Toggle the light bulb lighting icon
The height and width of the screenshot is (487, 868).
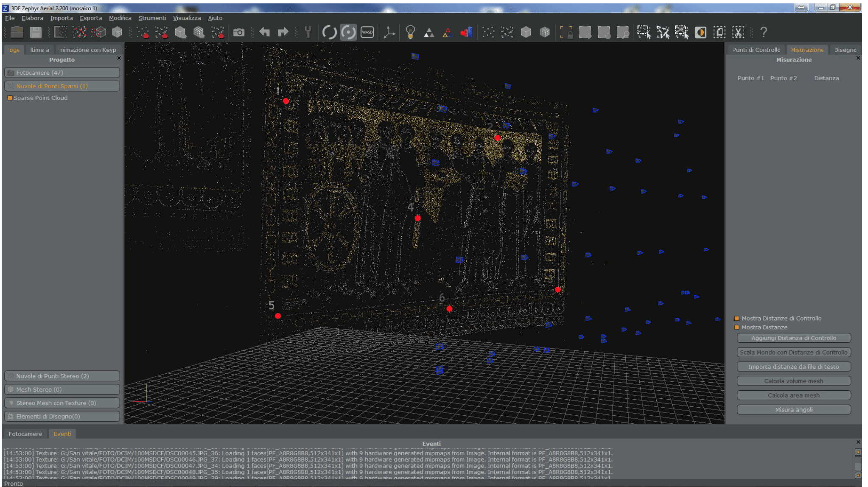pyautogui.click(x=410, y=32)
